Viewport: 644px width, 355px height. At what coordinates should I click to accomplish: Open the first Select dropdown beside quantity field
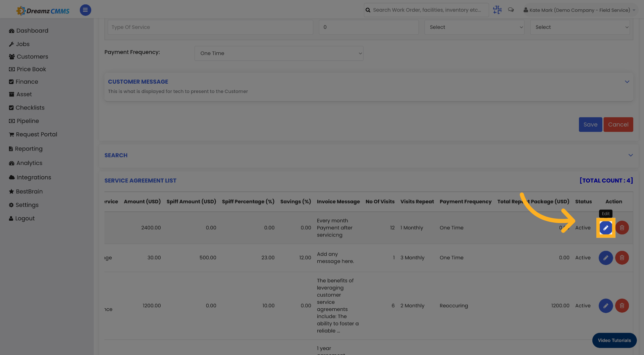[474, 27]
